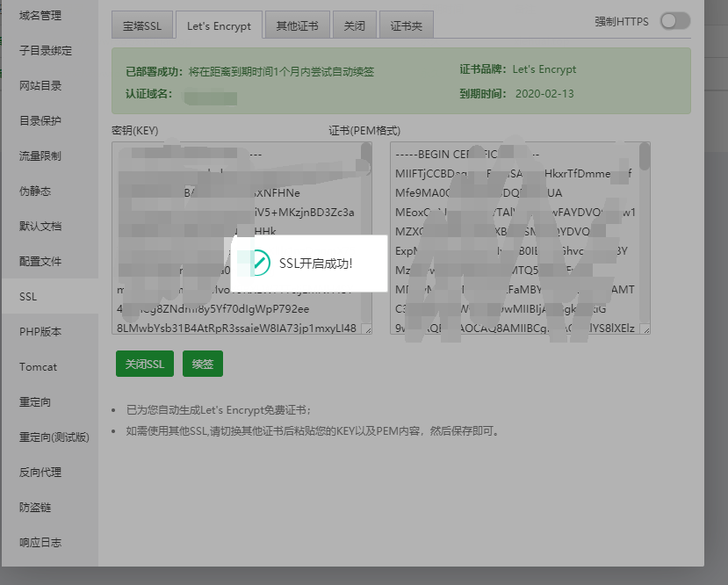728x585 pixels.
Task: Select 默认文档 menu item
Action: (40, 227)
